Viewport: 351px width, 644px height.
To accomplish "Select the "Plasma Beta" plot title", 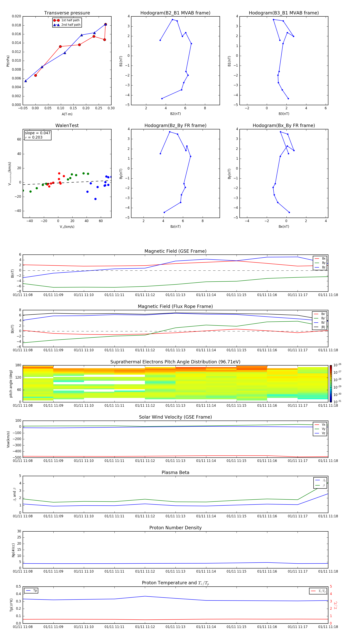I will tap(175, 472).
